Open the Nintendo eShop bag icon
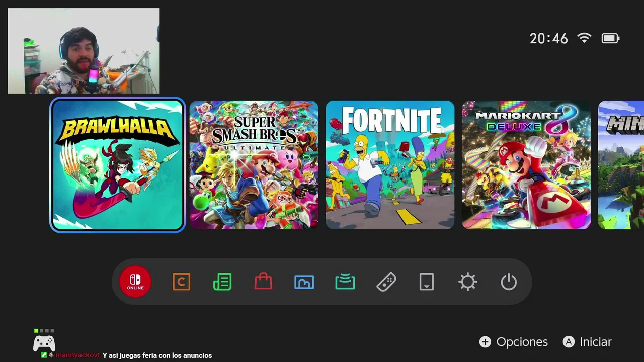644x362 pixels. tap(263, 282)
